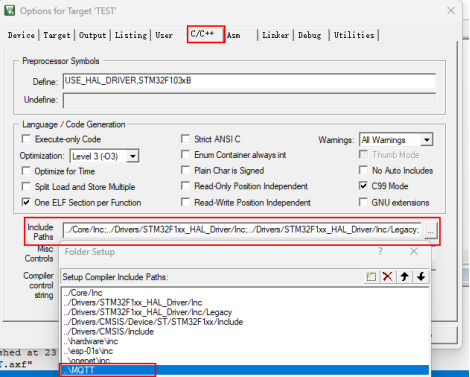Switch to the Linker tab
The image size is (470, 377).
tap(275, 35)
